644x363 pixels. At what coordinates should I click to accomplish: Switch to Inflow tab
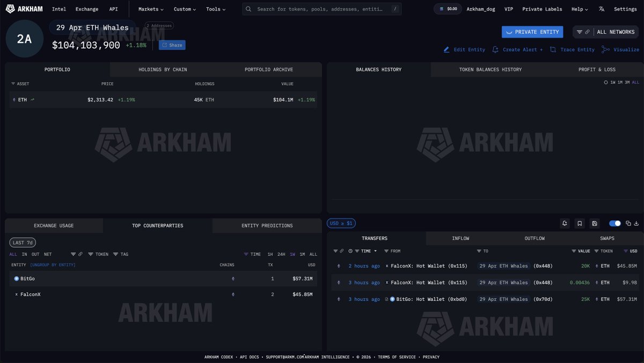point(460,239)
